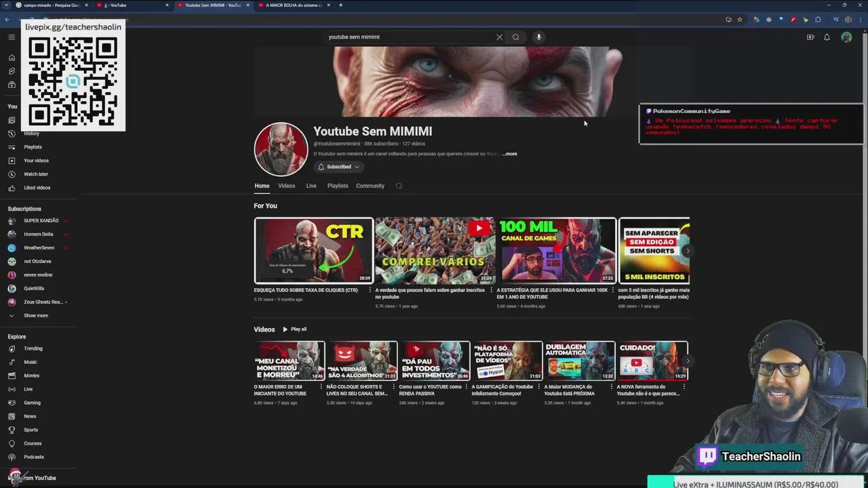Click Play all beside Videos
The height and width of the screenshot is (488, 868).
(x=294, y=329)
